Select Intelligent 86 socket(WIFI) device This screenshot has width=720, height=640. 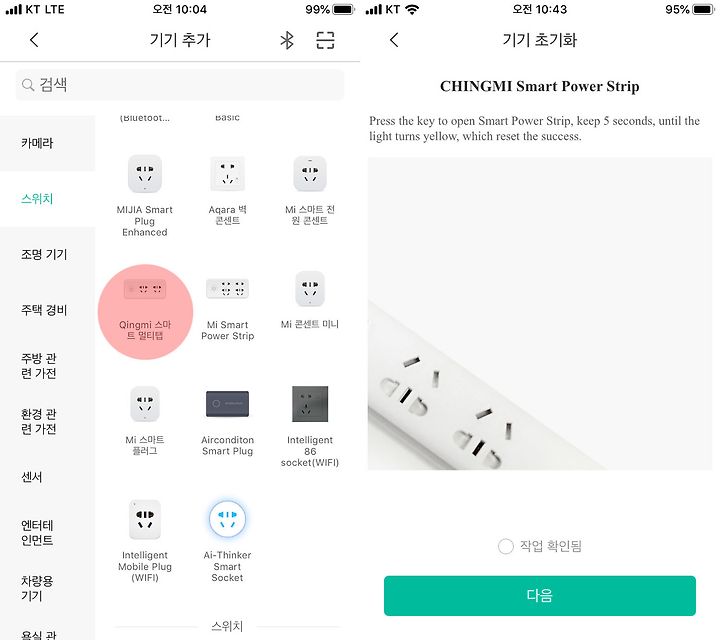[310, 427]
